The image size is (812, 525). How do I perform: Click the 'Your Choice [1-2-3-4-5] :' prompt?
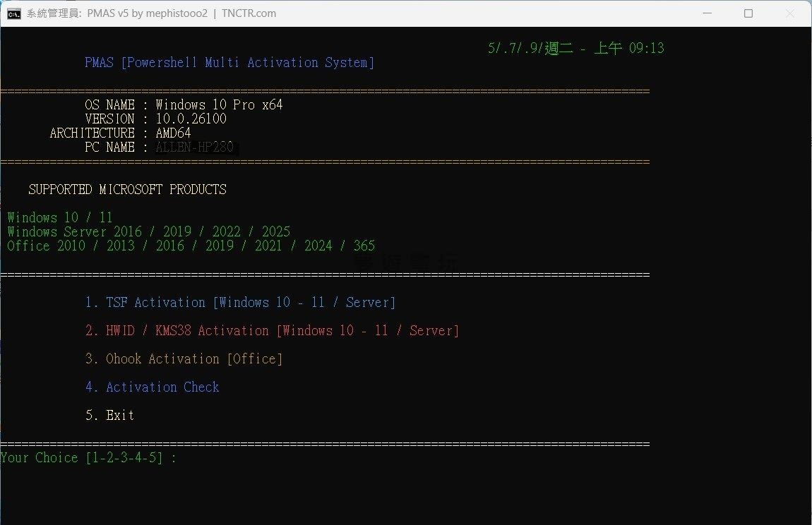pos(88,458)
